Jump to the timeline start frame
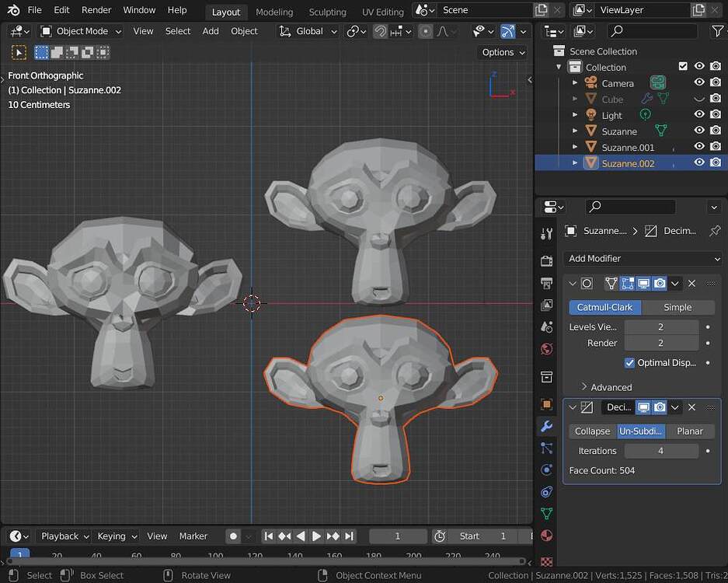 click(268, 536)
